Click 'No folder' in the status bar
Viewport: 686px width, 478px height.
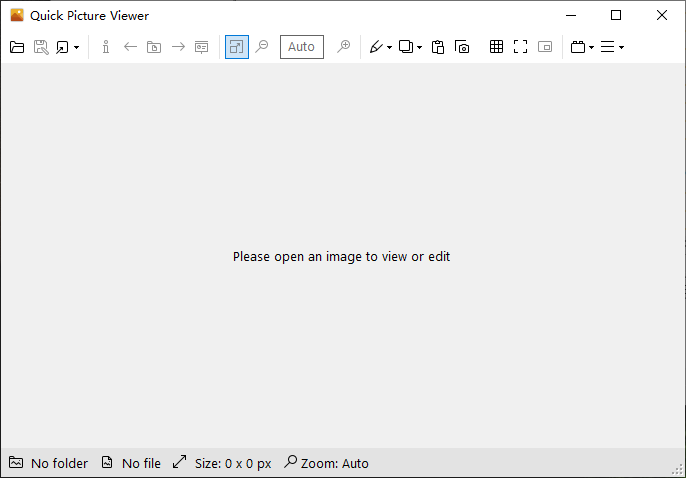pyautogui.click(x=59, y=463)
